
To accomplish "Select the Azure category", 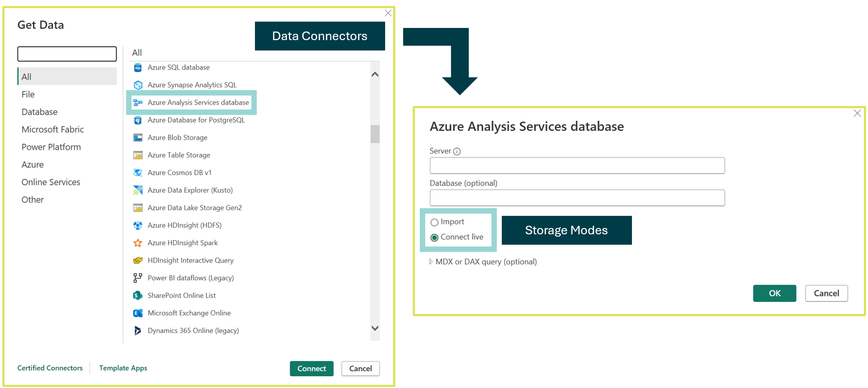I will pos(67,164).
